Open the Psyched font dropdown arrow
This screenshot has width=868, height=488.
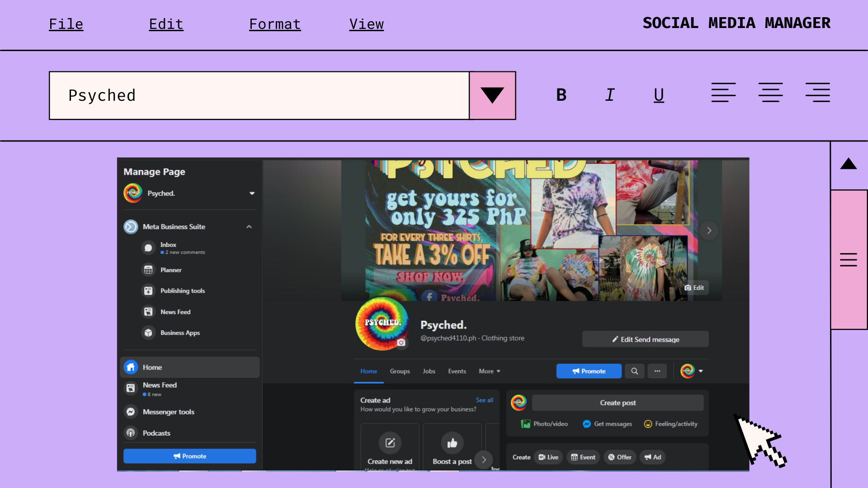point(492,95)
